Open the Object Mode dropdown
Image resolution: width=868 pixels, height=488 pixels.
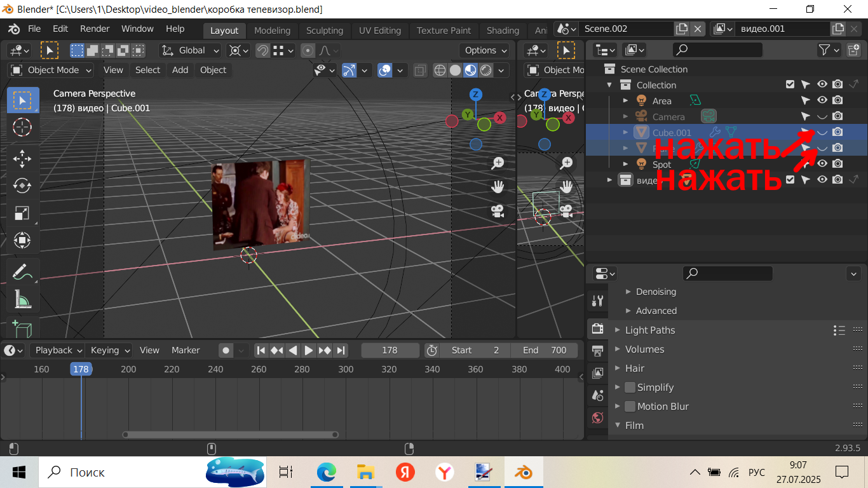(51, 70)
